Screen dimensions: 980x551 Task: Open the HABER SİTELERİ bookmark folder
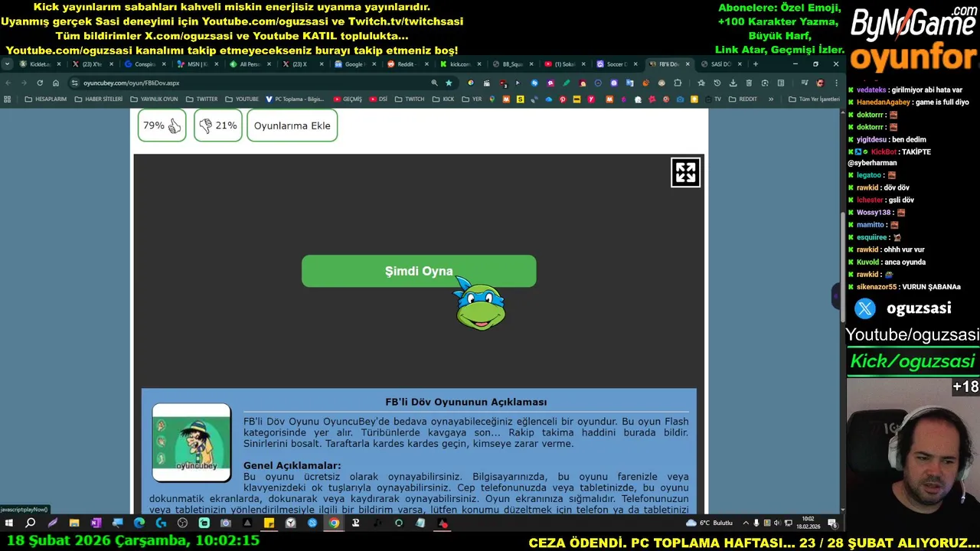click(98, 99)
